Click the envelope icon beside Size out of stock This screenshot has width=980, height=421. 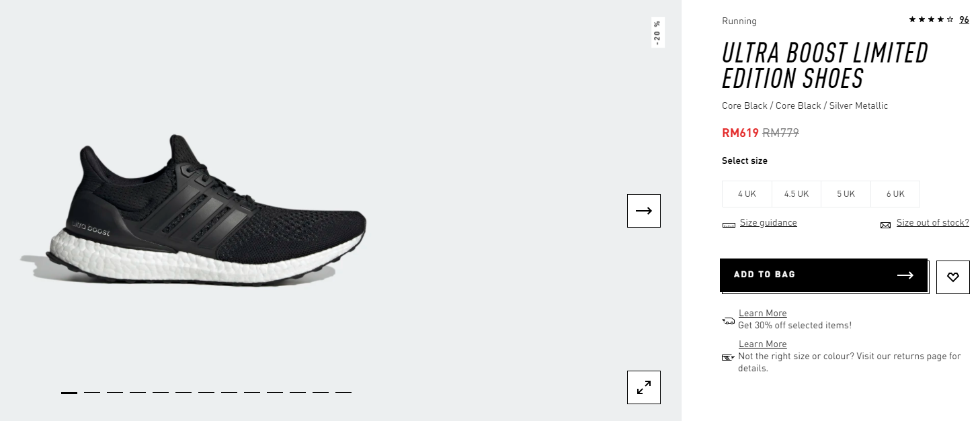click(x=885, y=226)
